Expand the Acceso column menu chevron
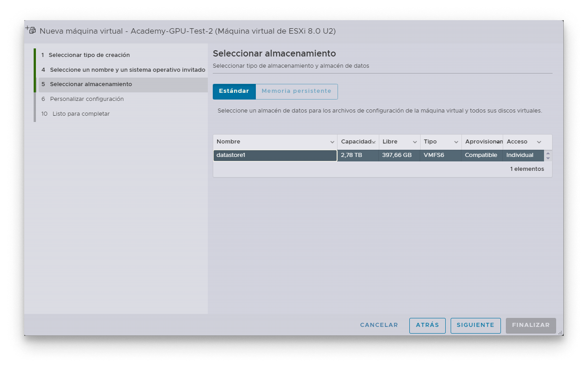Image resolution: width=588 pixels, height=365 pixels. coord(539,142)
